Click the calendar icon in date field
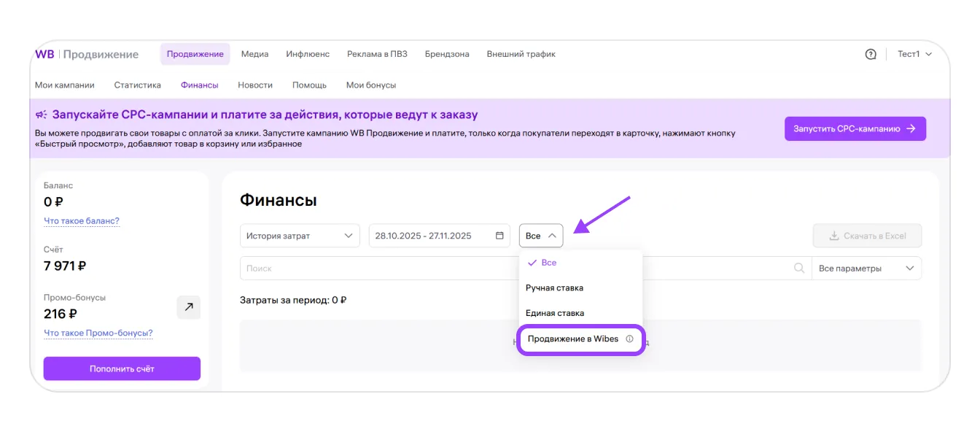980x432 pixels. pos(499,236)
